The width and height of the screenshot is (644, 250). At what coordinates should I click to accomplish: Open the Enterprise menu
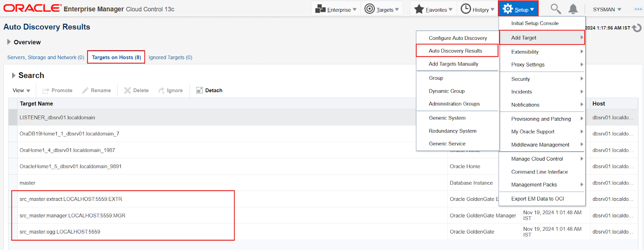click(x=336, y=9)
